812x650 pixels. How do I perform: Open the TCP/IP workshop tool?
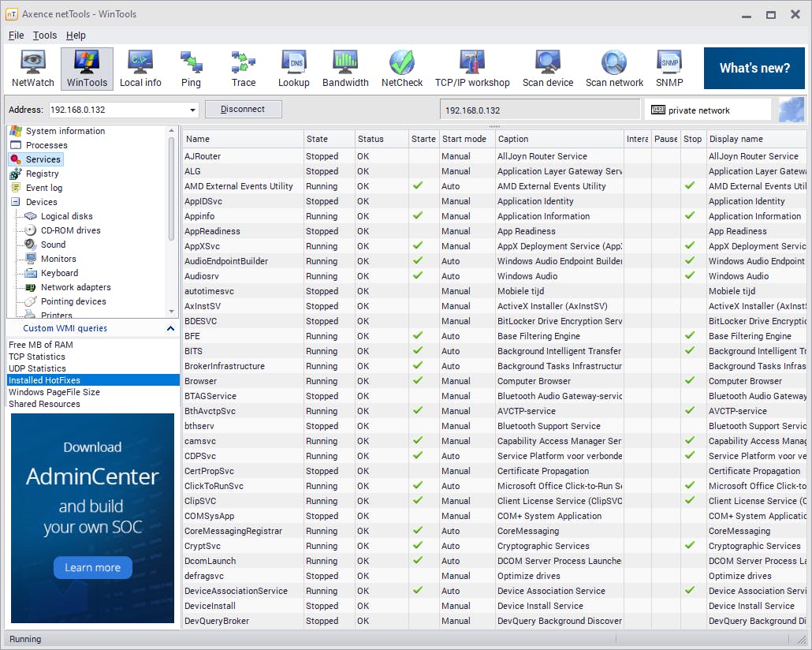(x=472, y=69)
